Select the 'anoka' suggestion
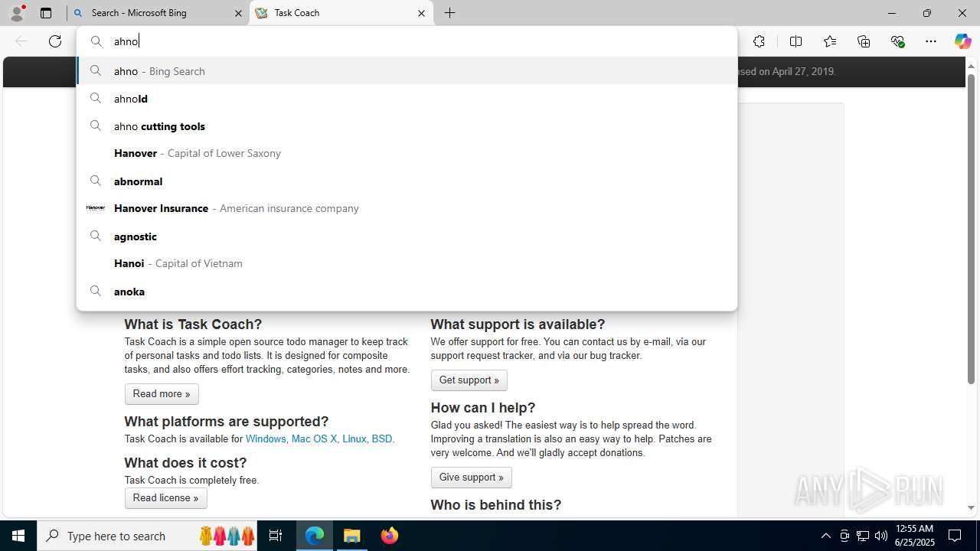This screenshot has width=980, height=551. point(407,292)
